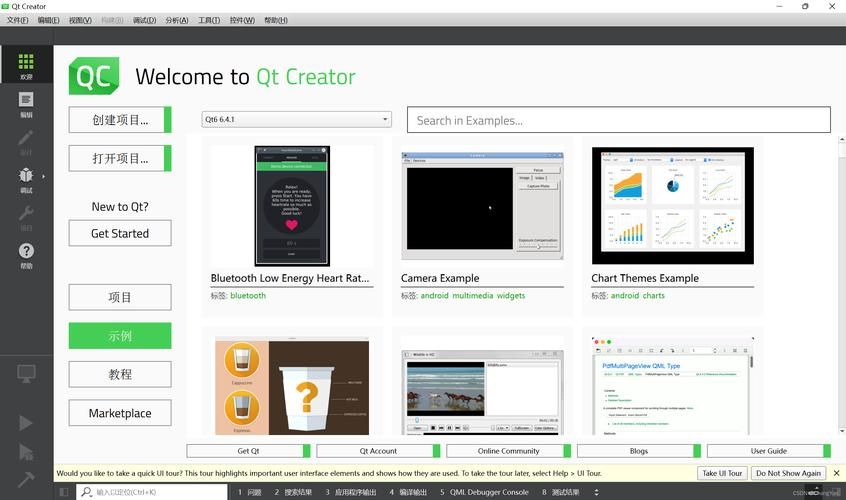Open the 工具(T) Tools menu
This screenshot has width=846, height=500.
(208, 20)
